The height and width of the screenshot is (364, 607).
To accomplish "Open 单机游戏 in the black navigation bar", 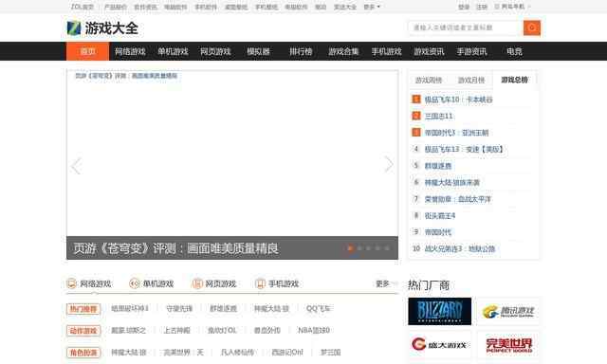I will point(173,51).
